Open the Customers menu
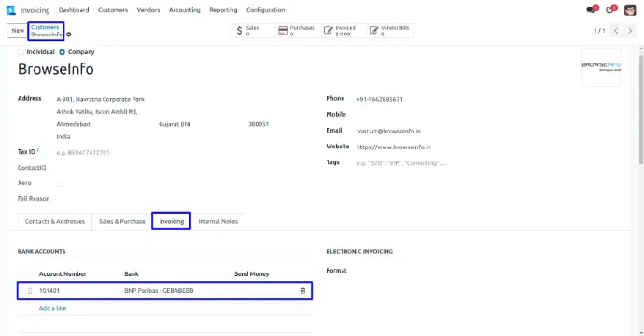 113,10
